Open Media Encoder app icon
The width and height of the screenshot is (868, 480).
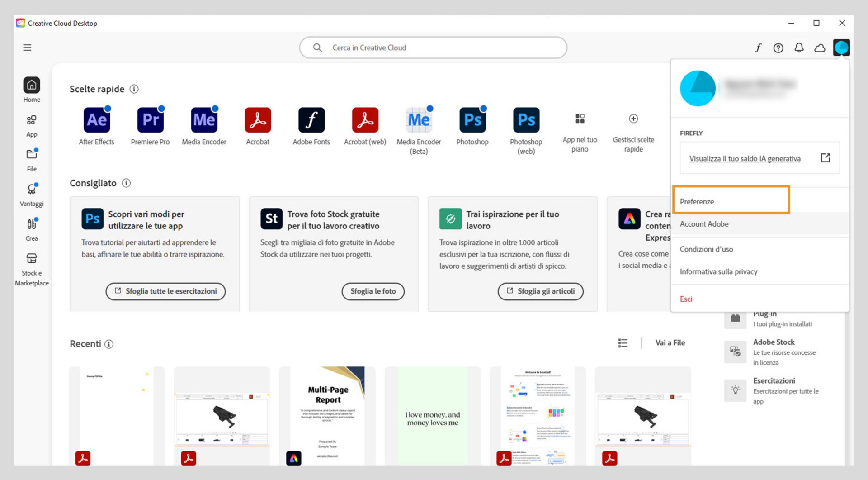tap(204, 120)
